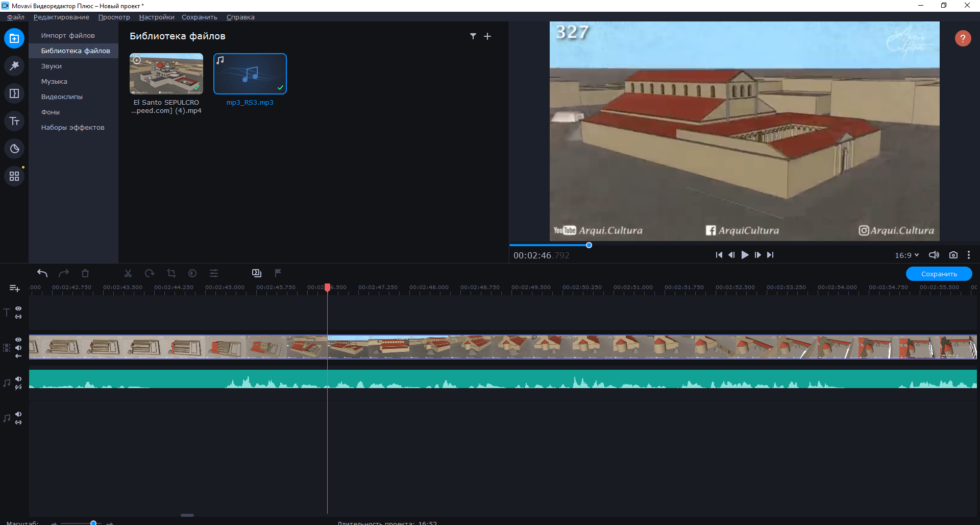Select Импорт файлов in the side list

tap(73, 35)
